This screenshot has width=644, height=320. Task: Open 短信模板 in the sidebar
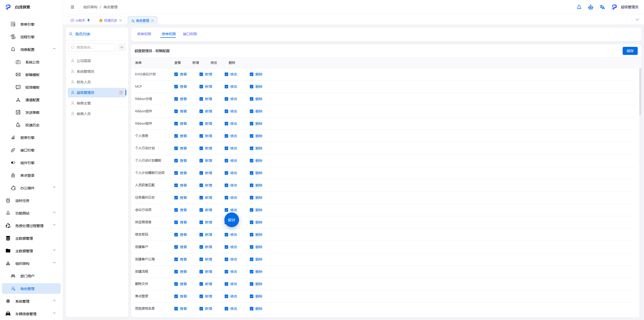coord(31,87)
